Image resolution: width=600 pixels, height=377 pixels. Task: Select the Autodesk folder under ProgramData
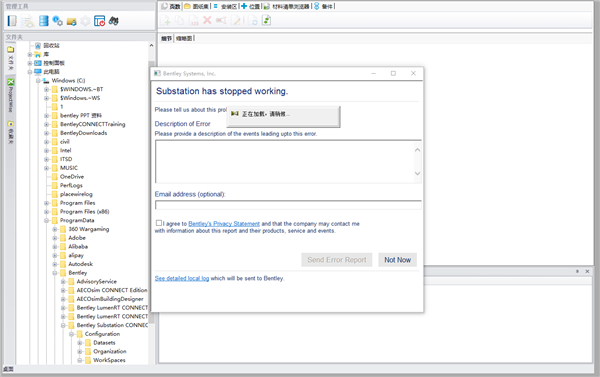click(81, 264)
